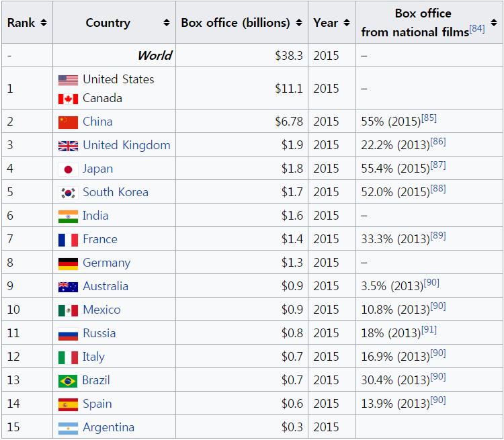Click the South Korea flag icon
Screen dimensions: 504x440
tap(68, 193)
